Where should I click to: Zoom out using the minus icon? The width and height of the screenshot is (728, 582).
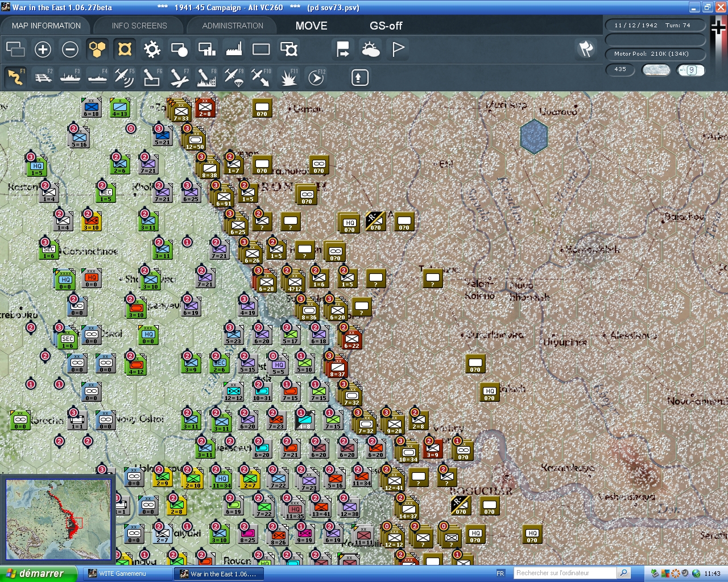tap(70, 49)
